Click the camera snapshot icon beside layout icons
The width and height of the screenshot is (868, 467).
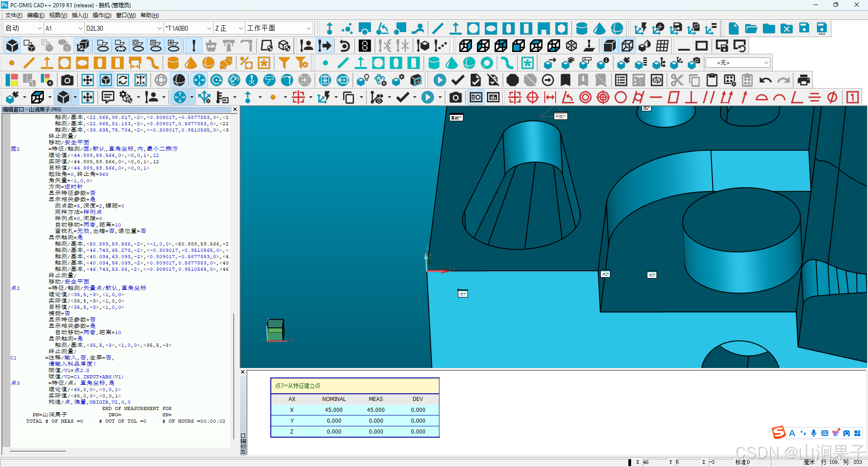(67, 80)
